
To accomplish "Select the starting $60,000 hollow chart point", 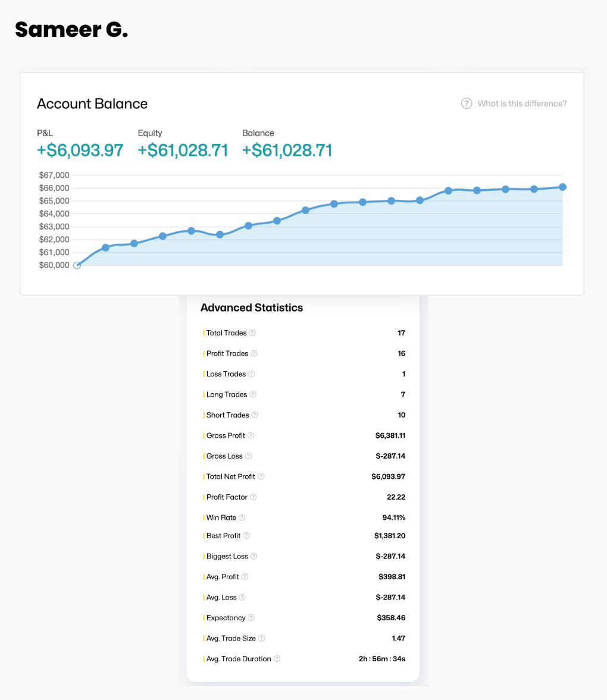I will pos(77,265).
